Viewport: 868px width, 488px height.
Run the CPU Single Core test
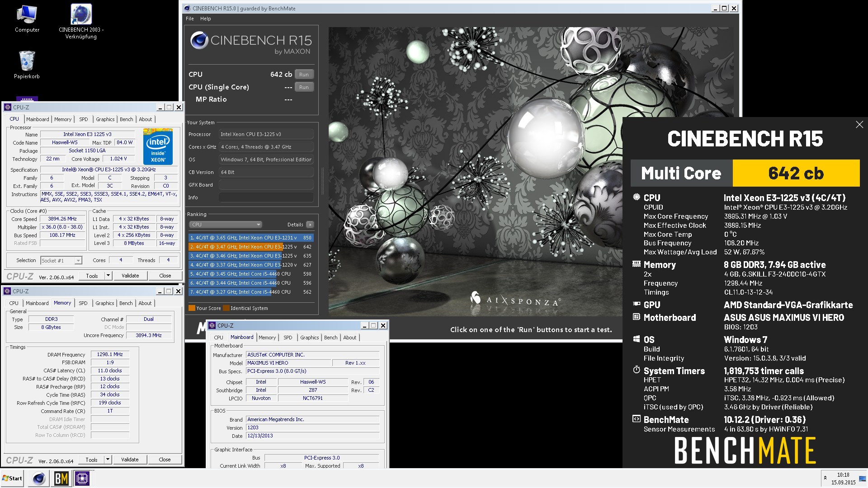pos(304,87)
